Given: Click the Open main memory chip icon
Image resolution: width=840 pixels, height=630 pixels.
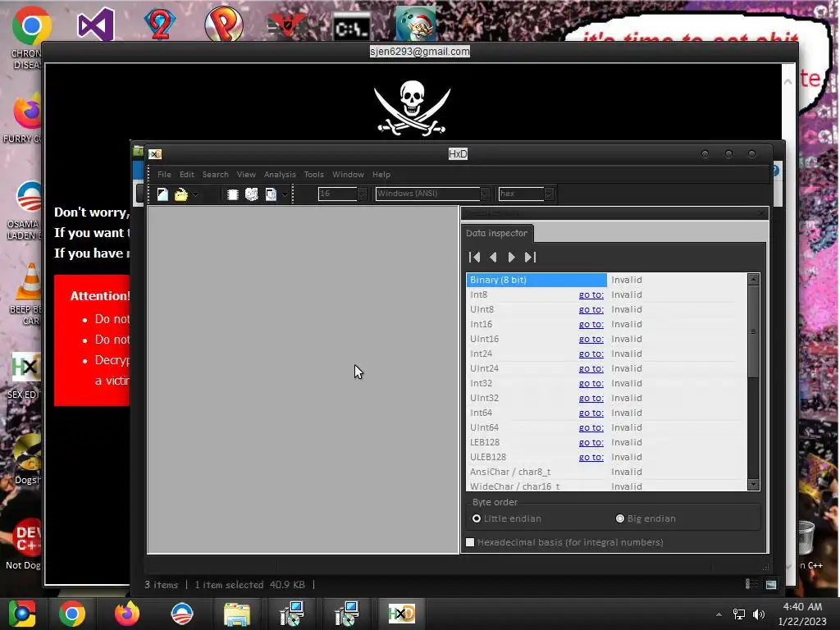Looking at the screenshot, I should tap(232, 194).
